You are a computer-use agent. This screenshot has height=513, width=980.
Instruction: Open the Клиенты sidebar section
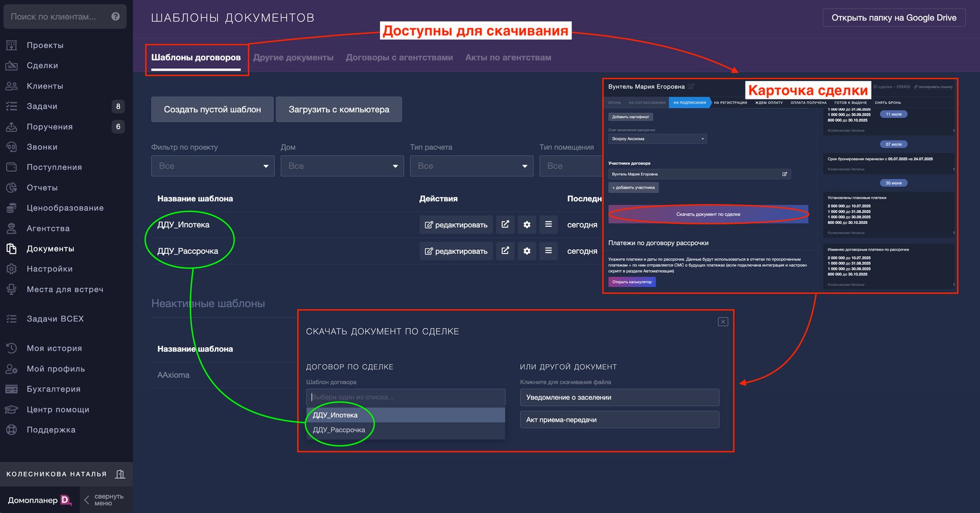[x=45, y=86]
